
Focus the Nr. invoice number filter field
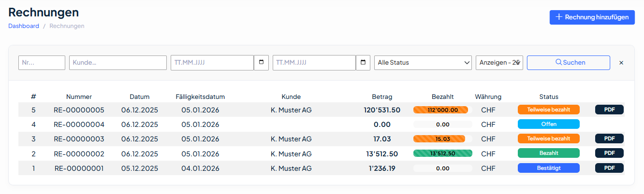42,63
